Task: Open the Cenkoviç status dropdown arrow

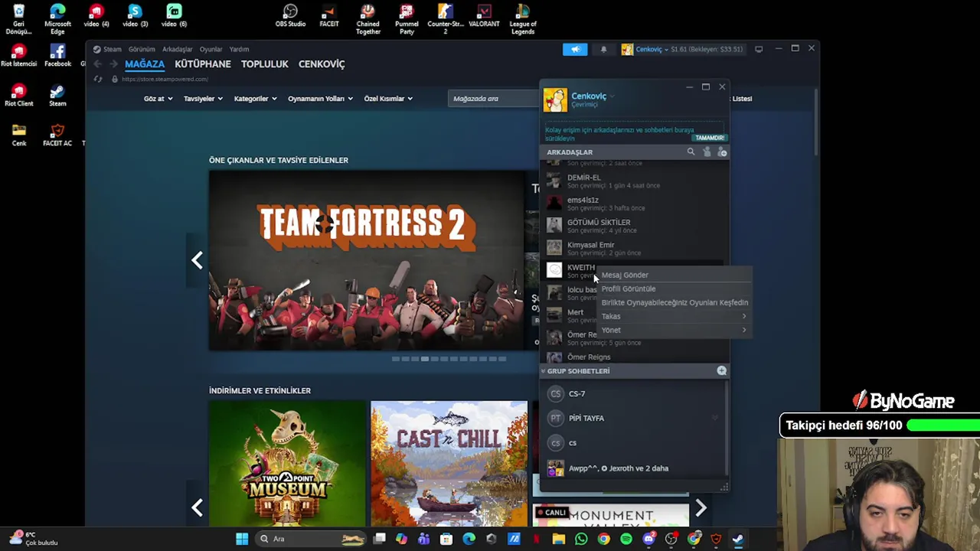Action: 612,96
